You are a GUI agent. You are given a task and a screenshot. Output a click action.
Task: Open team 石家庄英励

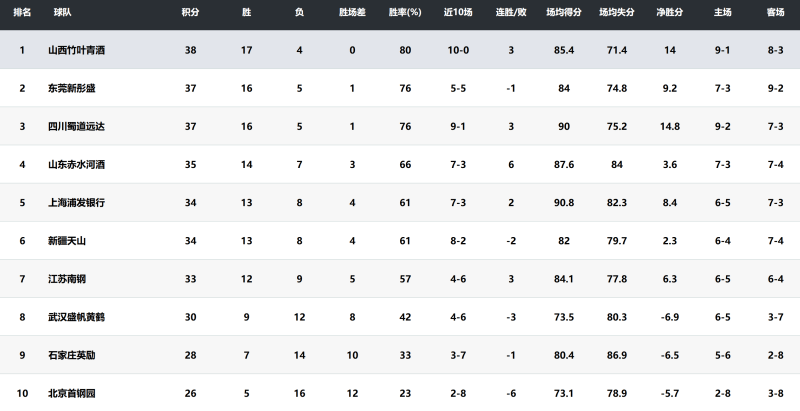click(71, 354)
